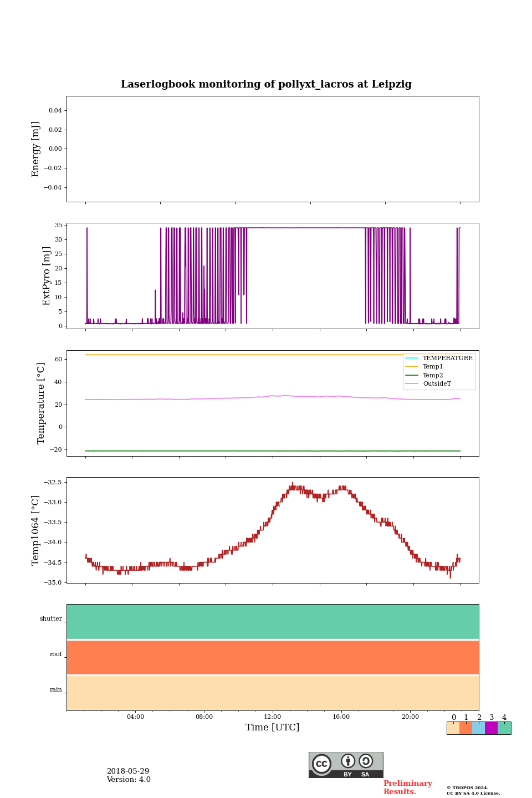Click the BY attribution person icon
The image size is (532, 798).
click(x=348, y=761)
